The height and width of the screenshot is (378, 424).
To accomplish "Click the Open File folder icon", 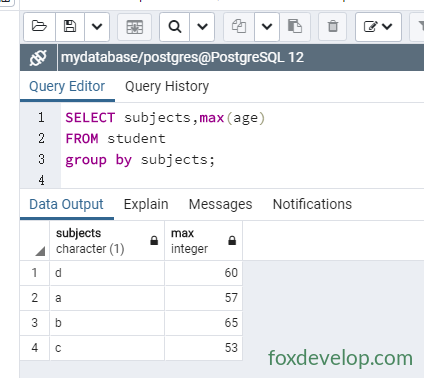I will tap(39, 27).
